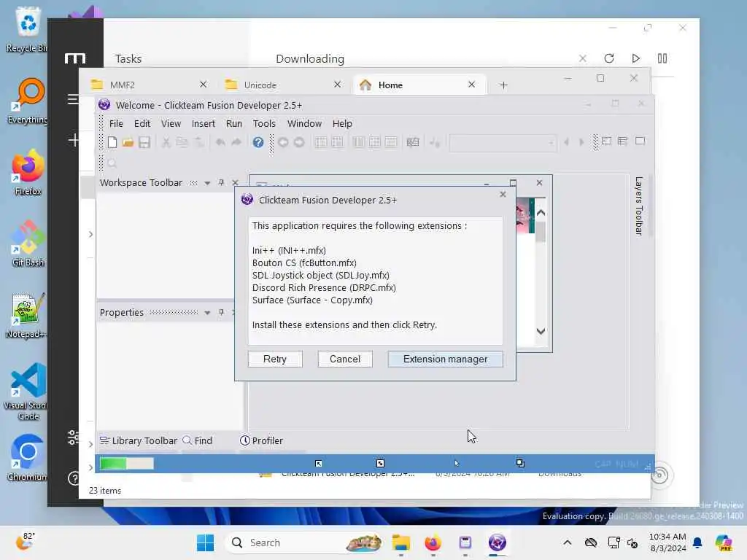This screenshot has height=560, width=747.
Task: Close the MMF2 explorer tab
Action: coord(203,85)
